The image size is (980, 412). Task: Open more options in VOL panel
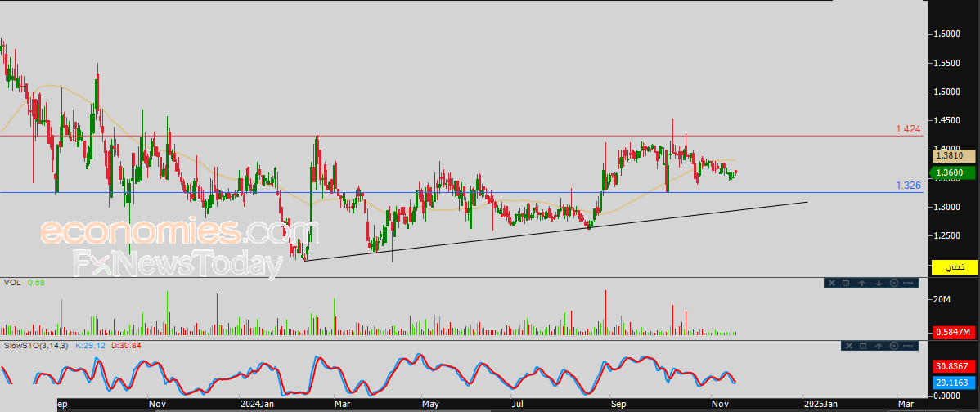pyautogui.click(x=908, y=284)
